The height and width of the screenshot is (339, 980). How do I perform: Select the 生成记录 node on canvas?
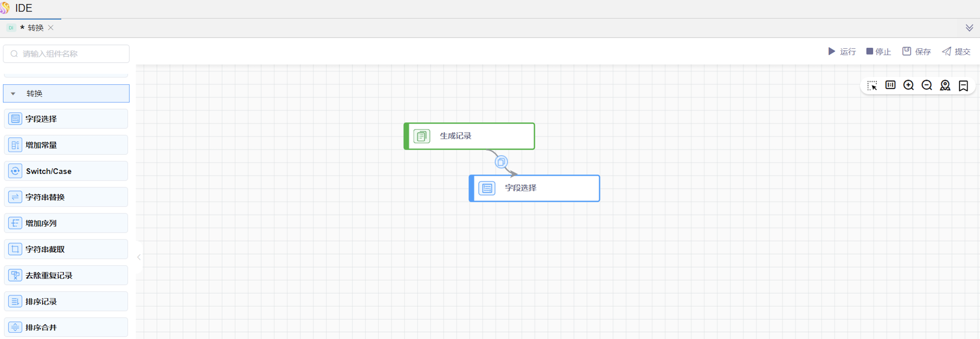(x=469, y=136)
